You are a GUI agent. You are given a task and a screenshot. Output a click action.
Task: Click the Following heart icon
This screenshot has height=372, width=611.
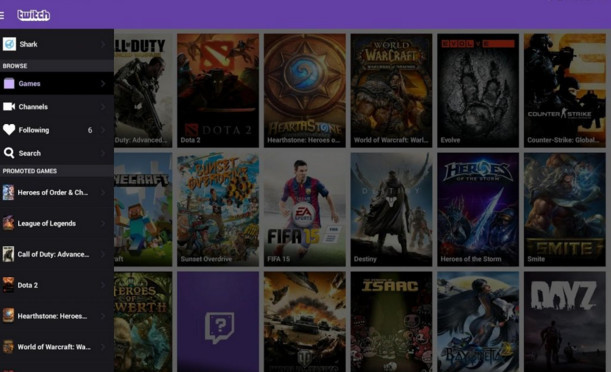pos(9,130)
